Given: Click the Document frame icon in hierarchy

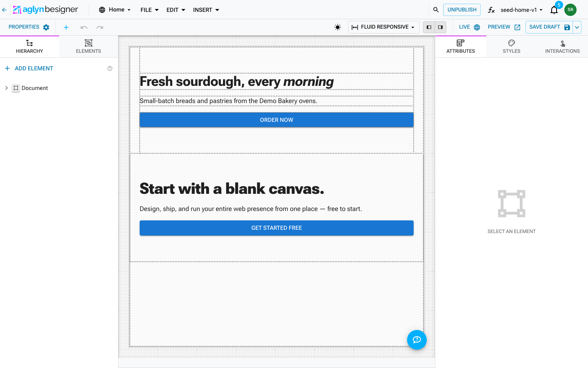Looking at the screenshot, I should pos(16,88).
